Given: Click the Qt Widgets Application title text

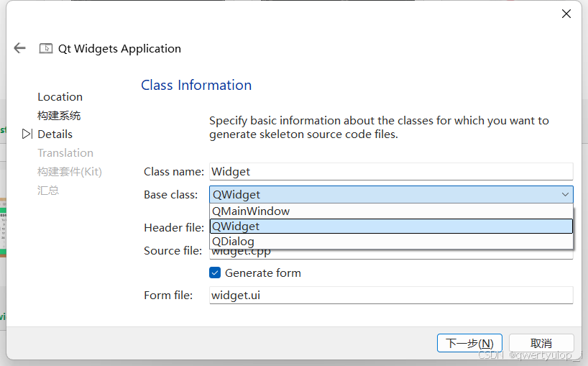Looking at the screenshot, I should [x=119, y=49].
